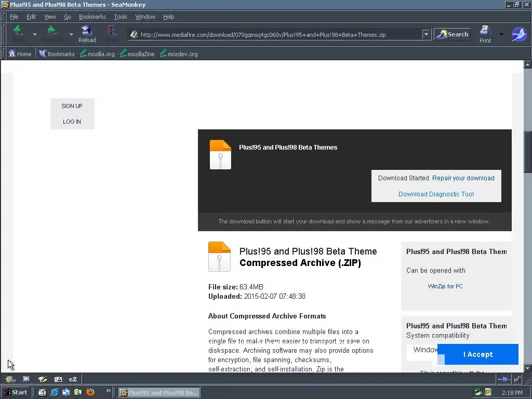Click the blue I Accept button
Image resolution: width=532 pixels, height=399 pixels.
tap(478, 354)
